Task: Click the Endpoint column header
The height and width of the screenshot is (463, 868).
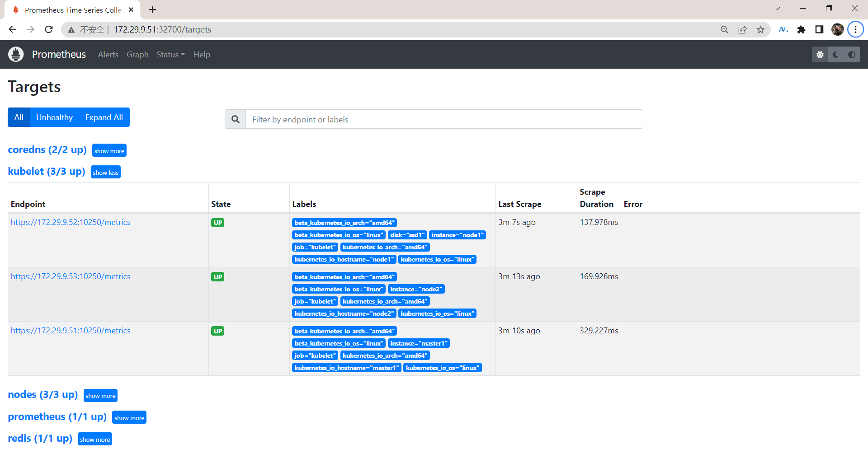Action: point(28,204)
